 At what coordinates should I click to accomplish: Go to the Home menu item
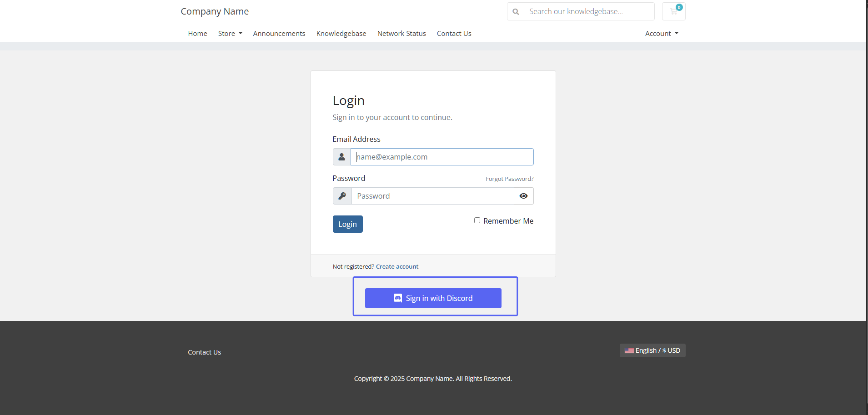[197, 34]
